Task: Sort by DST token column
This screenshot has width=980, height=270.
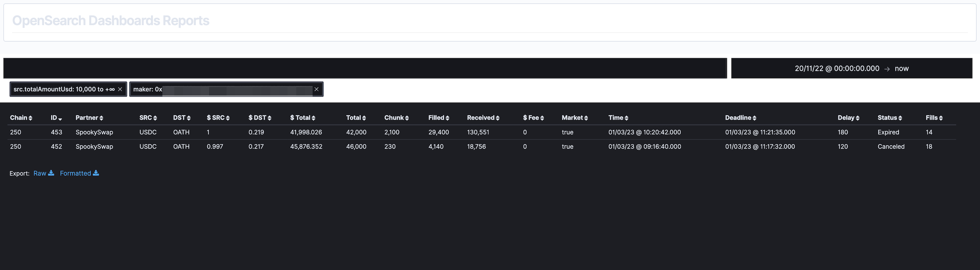Action: 182,118
